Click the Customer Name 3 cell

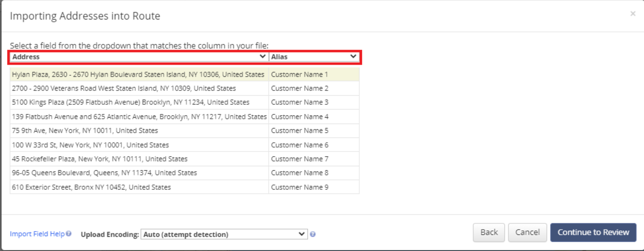pos(314,102)
